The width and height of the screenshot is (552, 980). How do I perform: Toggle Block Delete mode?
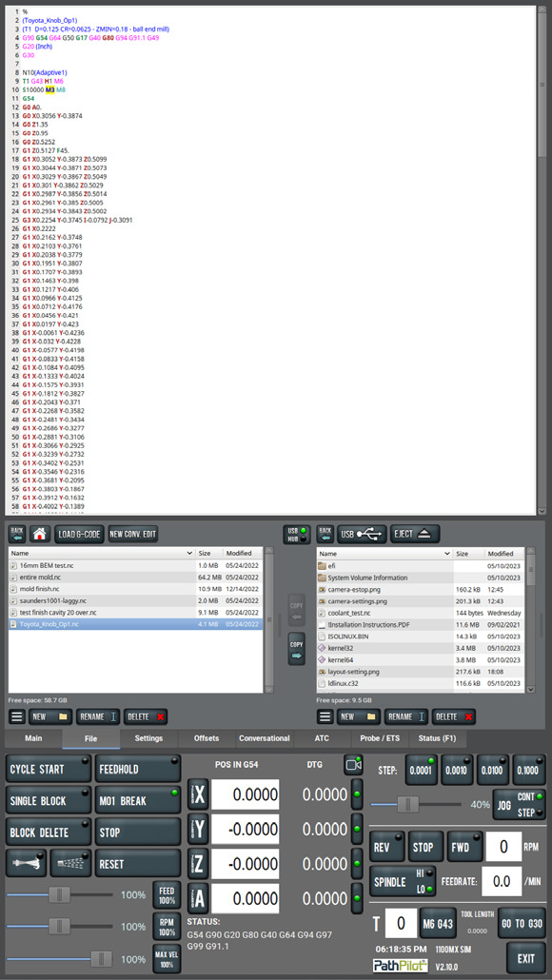[49, 832]
